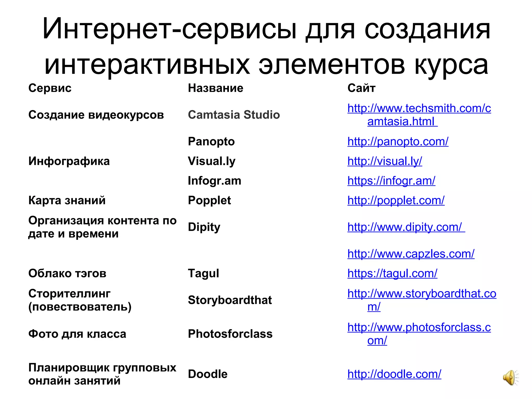Open the infogr.am link
The height and width of the screenshot is (399, 532).
click(391, 181)
